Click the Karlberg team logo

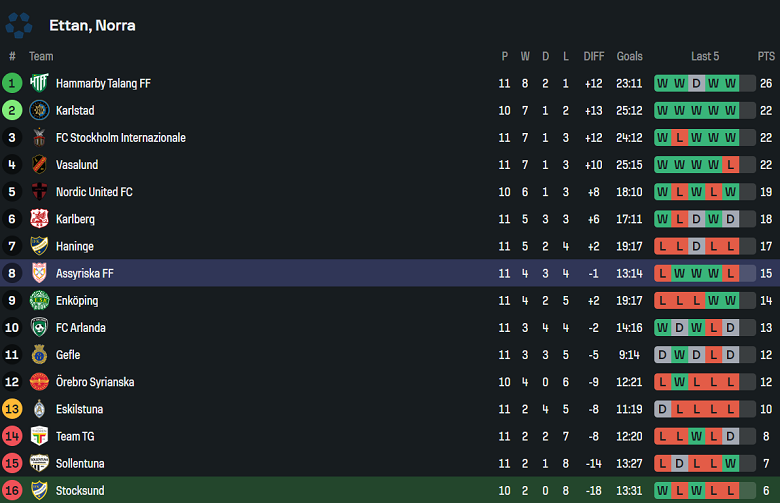39,219
